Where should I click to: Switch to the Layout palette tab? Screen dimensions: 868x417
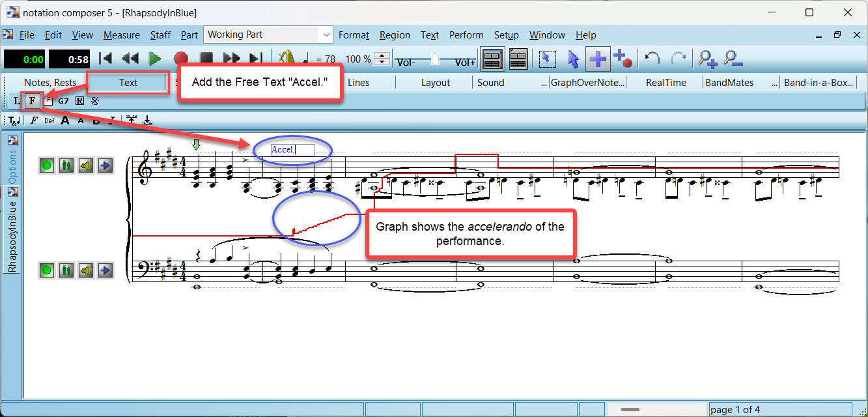(x=436, y=83)
